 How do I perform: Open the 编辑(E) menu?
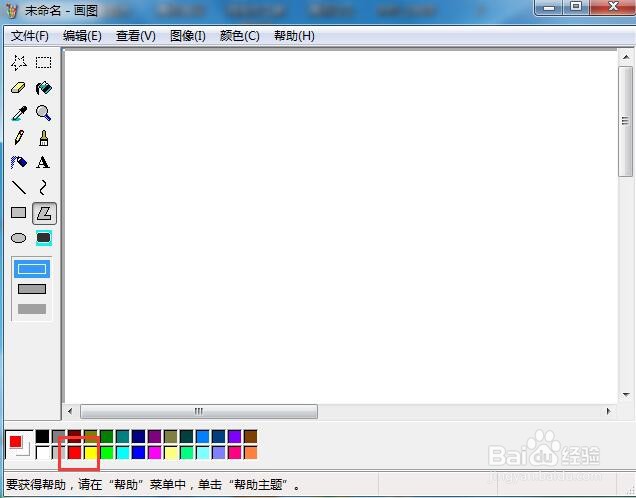[x=82, y=36]
